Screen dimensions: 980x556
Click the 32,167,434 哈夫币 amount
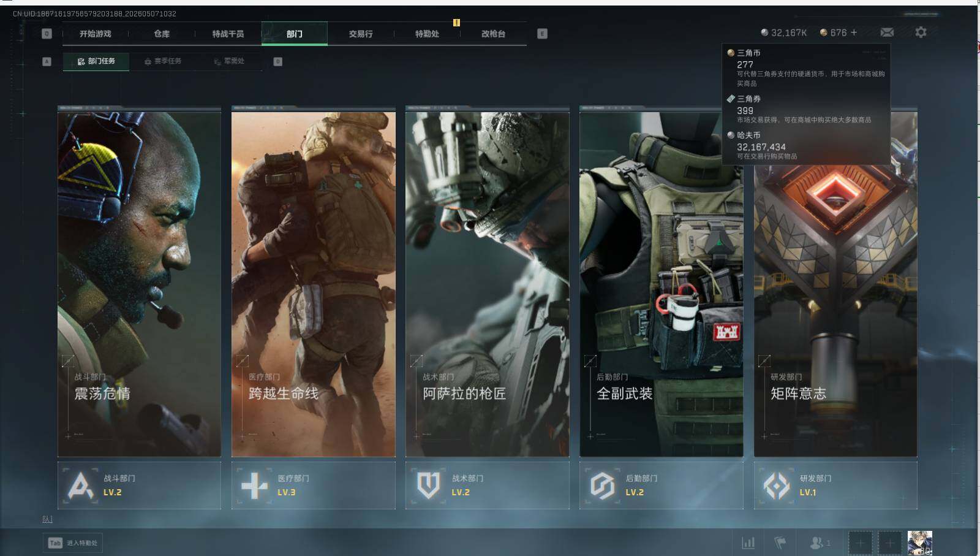click(x=761, y=147)
